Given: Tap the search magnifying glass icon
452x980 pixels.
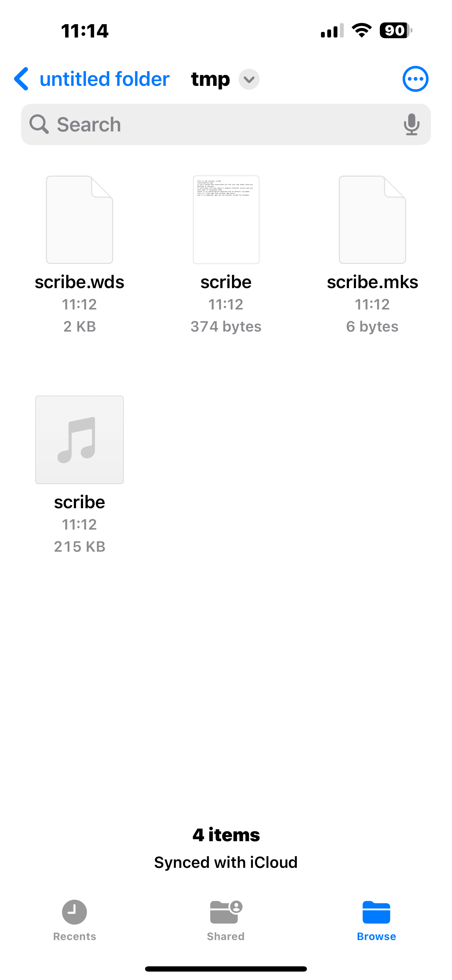Looking at the screenshot, I should (x=39, y=124).
